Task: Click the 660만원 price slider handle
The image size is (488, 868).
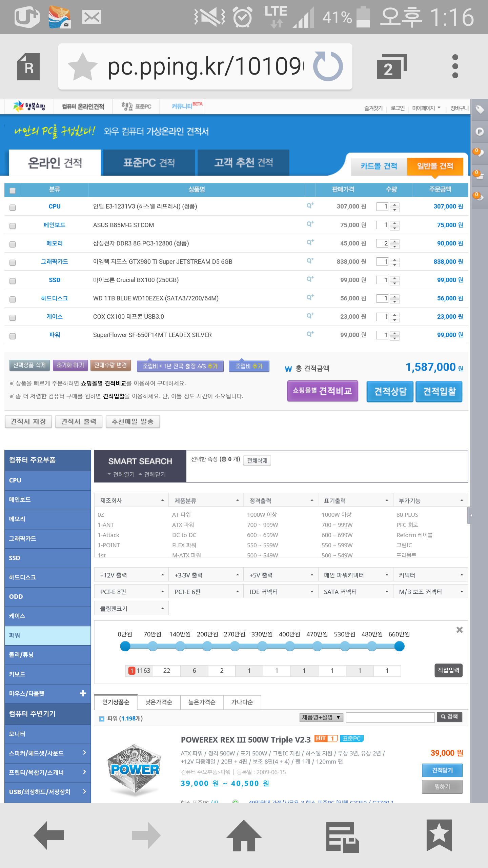Action: tap(399, 647)
